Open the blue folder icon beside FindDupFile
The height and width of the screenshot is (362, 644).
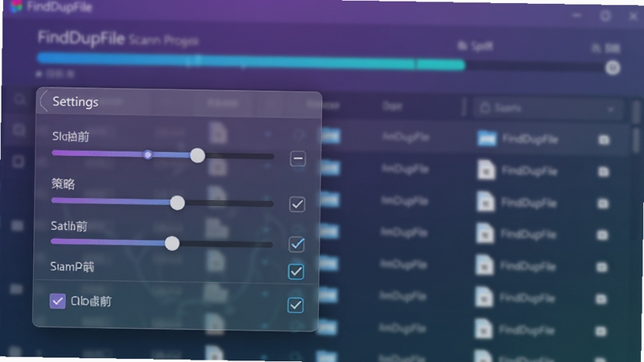coord(487,138)
